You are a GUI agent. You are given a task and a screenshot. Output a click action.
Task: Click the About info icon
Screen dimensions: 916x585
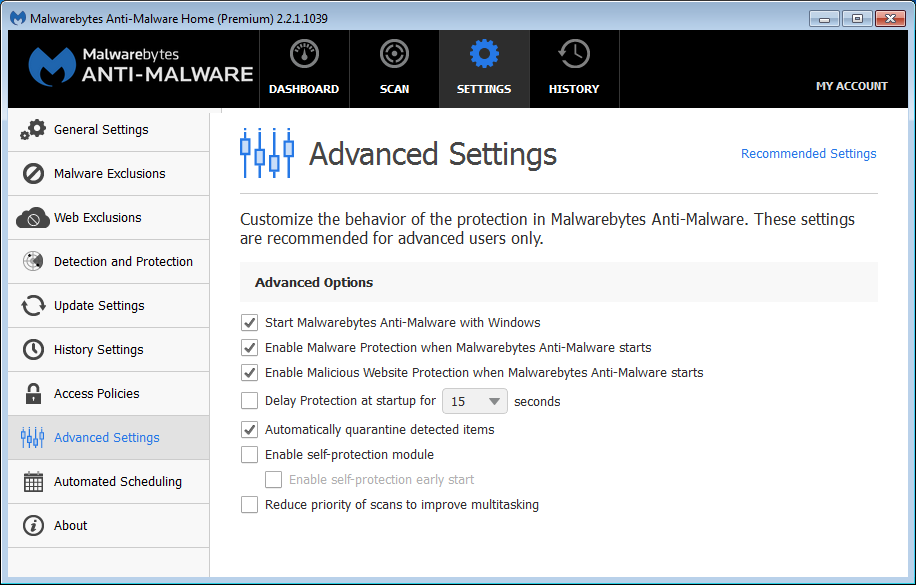click(33, 525)
